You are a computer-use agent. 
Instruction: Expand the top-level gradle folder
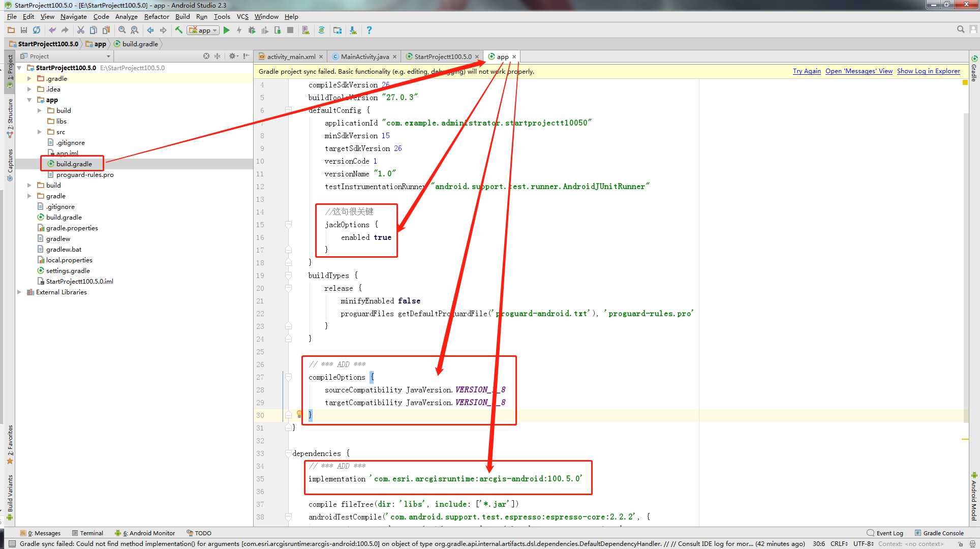[29, 196]
